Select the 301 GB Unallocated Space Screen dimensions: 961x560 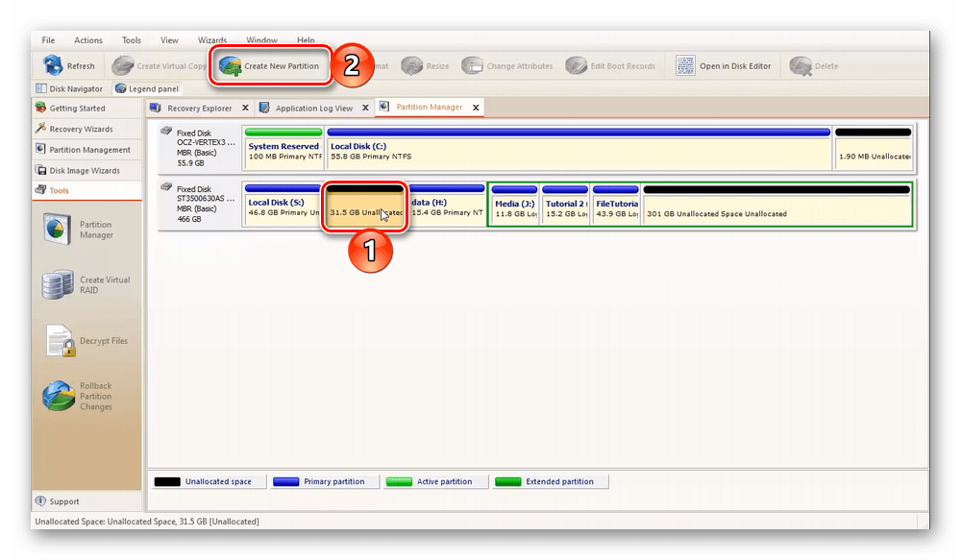(776, 206)
